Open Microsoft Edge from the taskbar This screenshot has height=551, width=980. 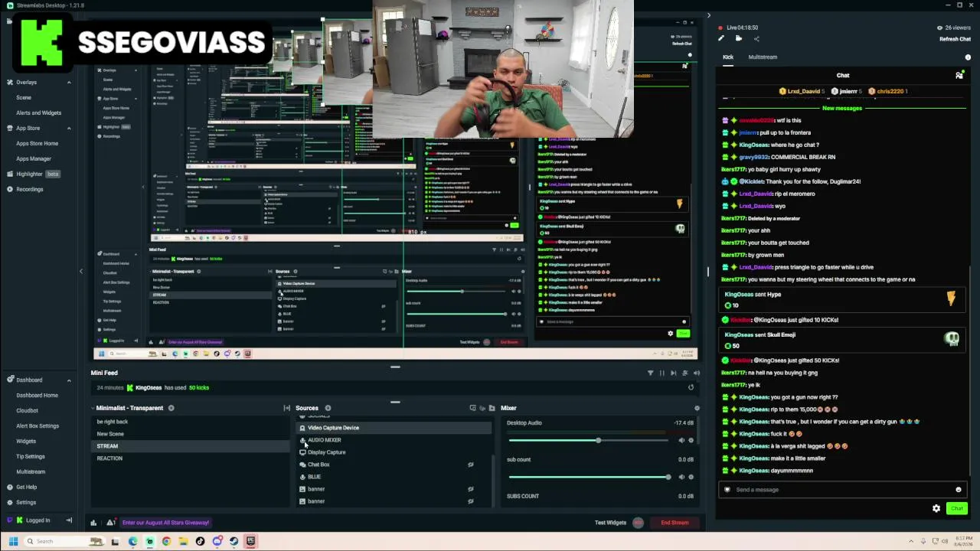[132, 541]
